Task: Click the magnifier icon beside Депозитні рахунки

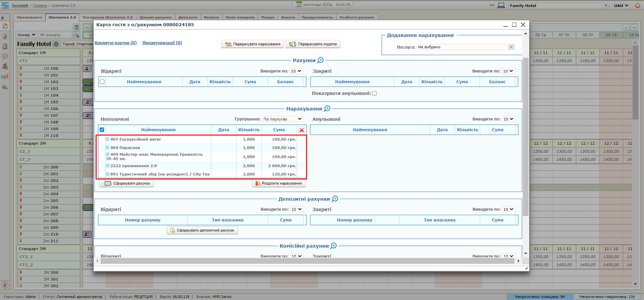Action: pyautogui.click(x=335, y=199)
